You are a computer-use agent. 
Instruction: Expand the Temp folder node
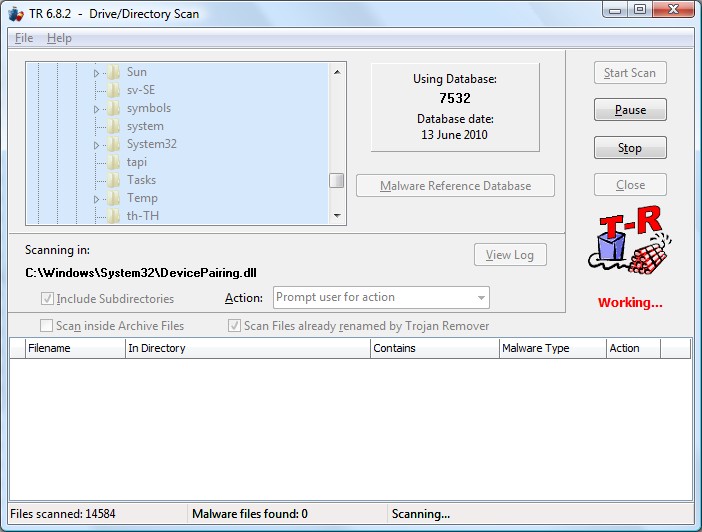click(x=96, y=199)
